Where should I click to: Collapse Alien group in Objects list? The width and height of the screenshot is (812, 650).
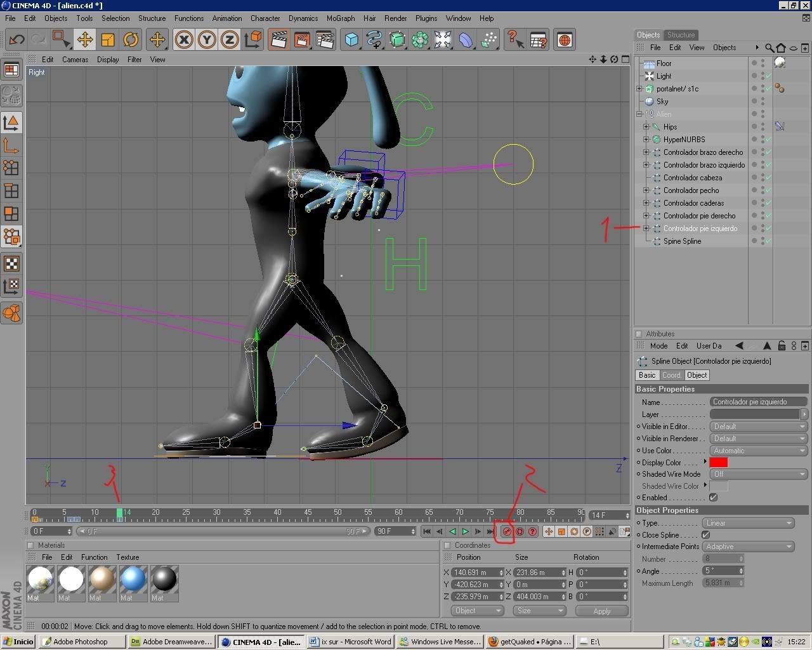[x=639, y=114]
